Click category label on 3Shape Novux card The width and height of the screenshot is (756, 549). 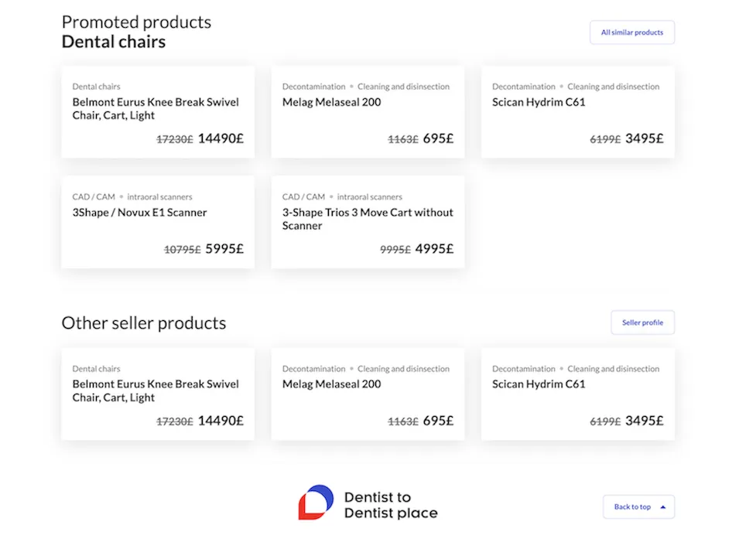point(132,196)
